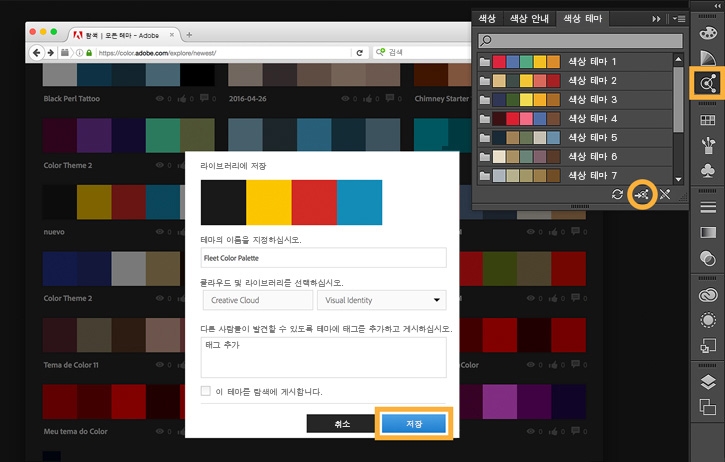The height and width of the screenshot is (462, 725).
Task: Click the browser URL address bar
Action: pyautogui.click(x=224, y=53)
